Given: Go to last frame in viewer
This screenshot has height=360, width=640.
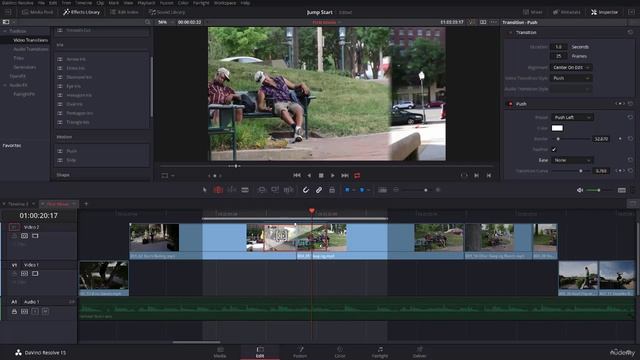Looking at the screenshot, I should 345,176.
